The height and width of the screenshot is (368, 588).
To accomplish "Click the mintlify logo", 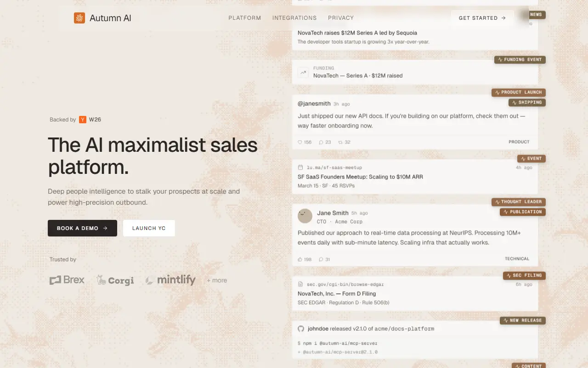I will (170, 280).
